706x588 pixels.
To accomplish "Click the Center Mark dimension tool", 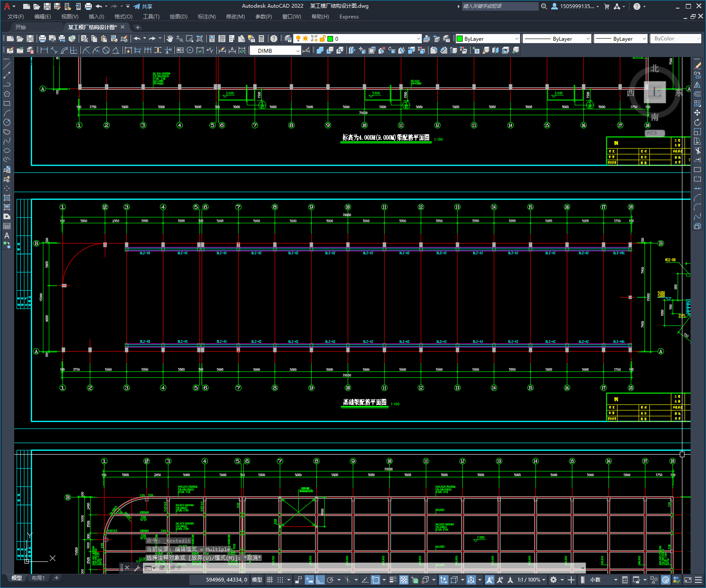I will coord(190,50).
